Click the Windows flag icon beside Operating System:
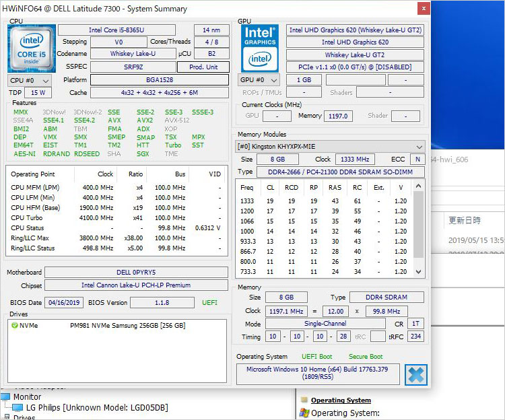Viewport: 505px width, 420px height. [x=304, y=413]
